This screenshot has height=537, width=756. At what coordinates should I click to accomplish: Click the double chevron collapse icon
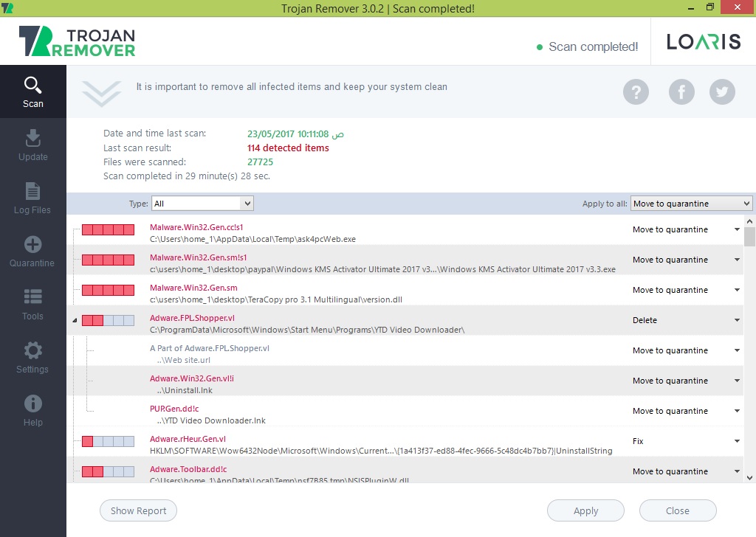click(101, 93)
